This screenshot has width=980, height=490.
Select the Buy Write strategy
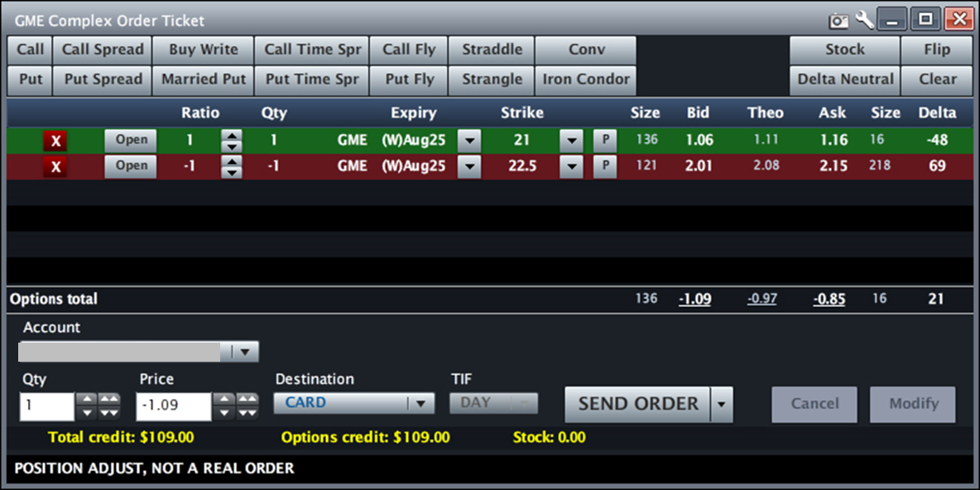click(x=203, y=50)
